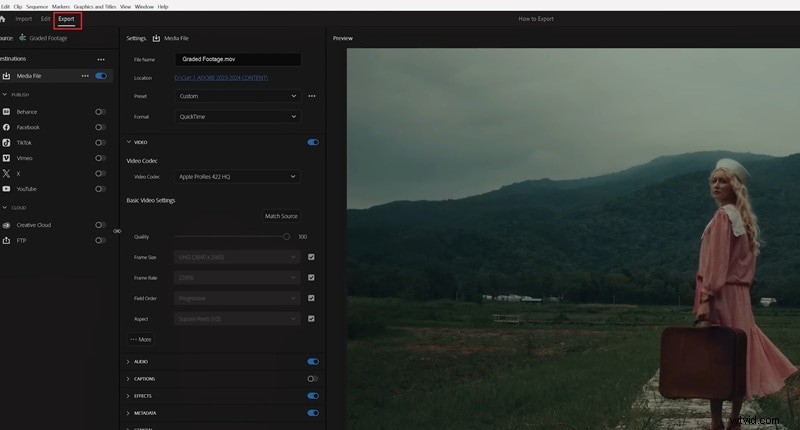Collapse the Cloud group chevron

pos(5,208)
